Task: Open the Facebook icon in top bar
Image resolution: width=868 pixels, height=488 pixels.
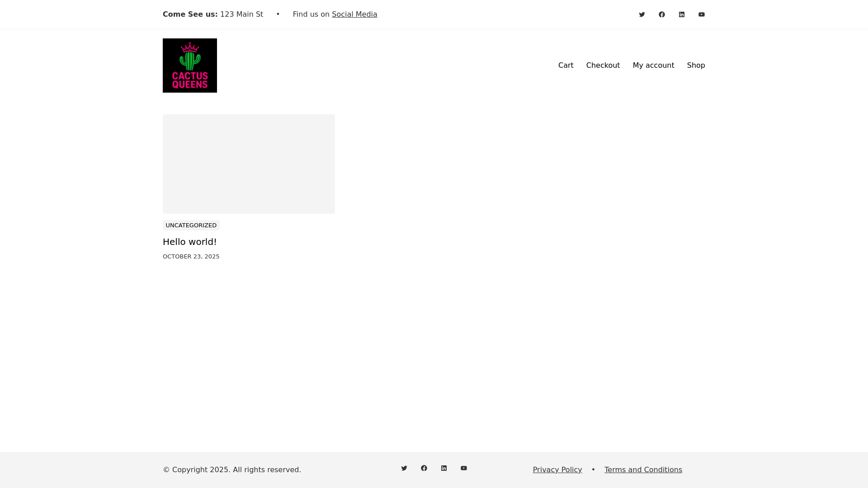Action: [x=662, y=14]
